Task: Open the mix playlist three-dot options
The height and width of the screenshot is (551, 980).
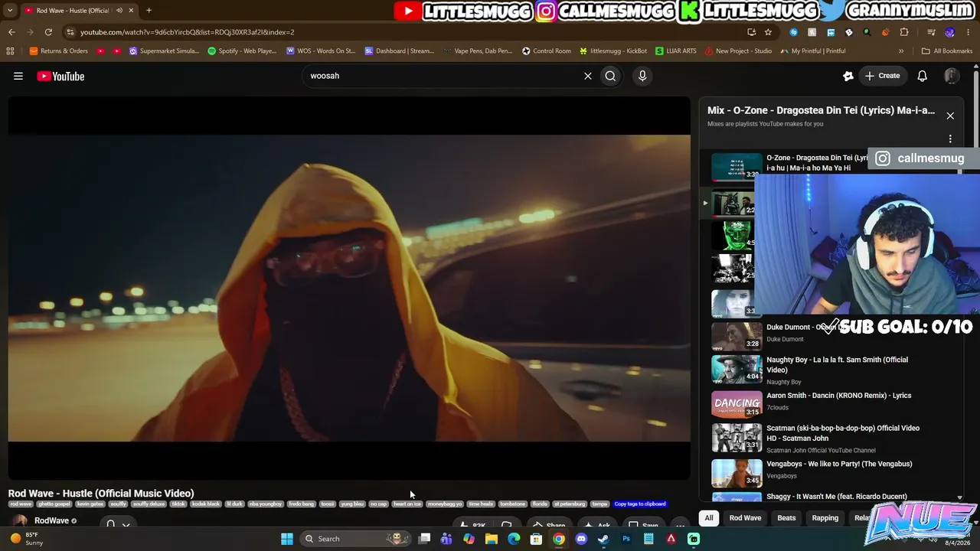Action: [950, 139]
